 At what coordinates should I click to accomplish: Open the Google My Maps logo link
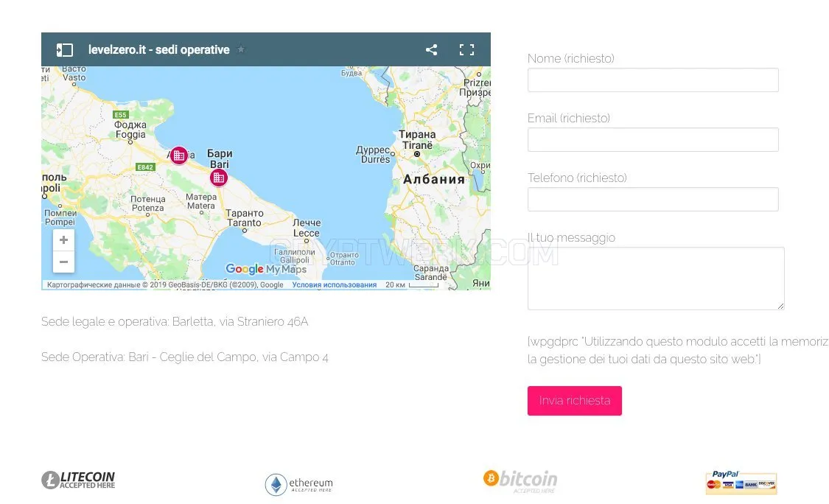(266, 269)
